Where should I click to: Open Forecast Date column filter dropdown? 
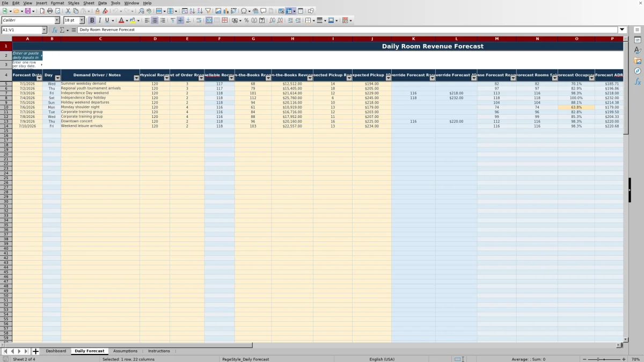pos(39,78)
